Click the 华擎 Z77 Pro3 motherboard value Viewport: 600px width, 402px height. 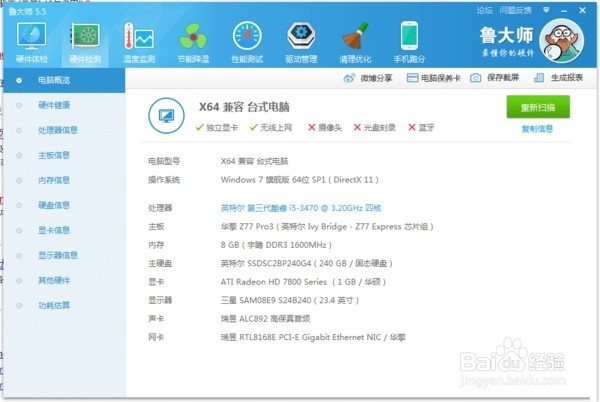327,226
